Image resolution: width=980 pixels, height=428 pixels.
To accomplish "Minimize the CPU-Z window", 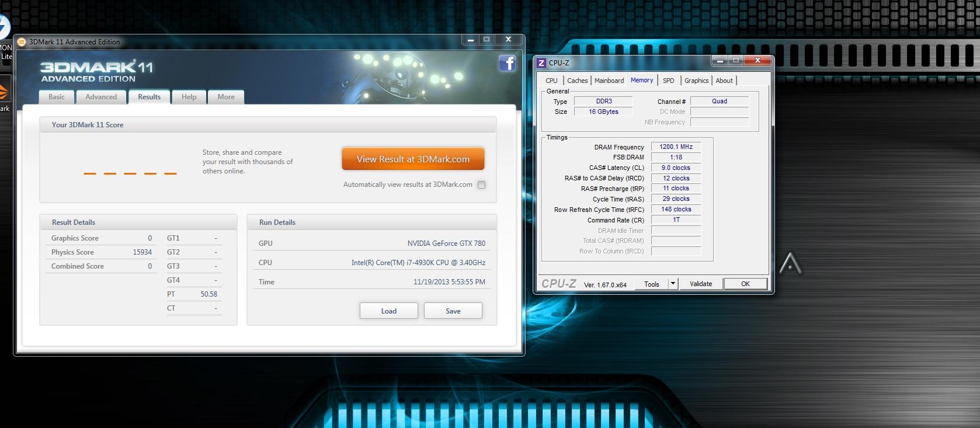I will coord(720,60).
